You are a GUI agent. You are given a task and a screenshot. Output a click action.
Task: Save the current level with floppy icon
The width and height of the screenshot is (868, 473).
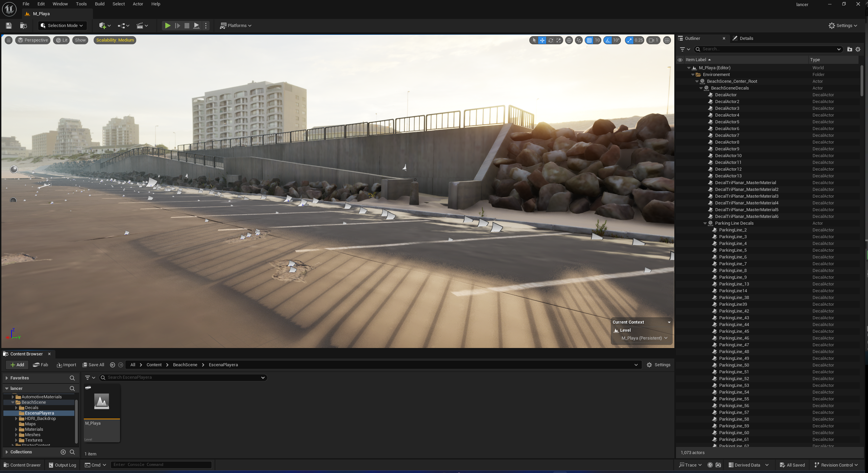tap(9, 26)
